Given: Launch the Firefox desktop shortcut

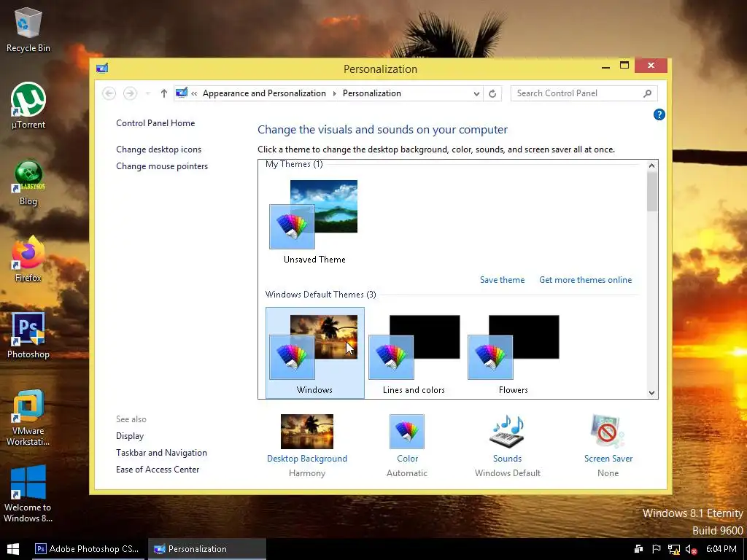Looking at the screenshot, I should 28,260.
